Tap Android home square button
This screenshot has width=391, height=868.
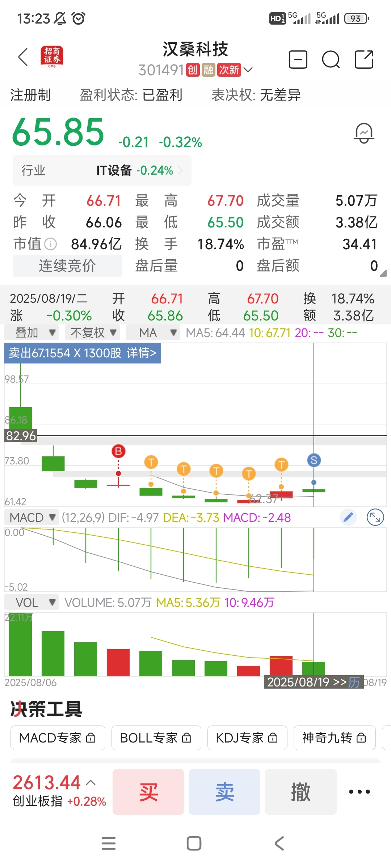pyautogui.click(x=194, y=843)
